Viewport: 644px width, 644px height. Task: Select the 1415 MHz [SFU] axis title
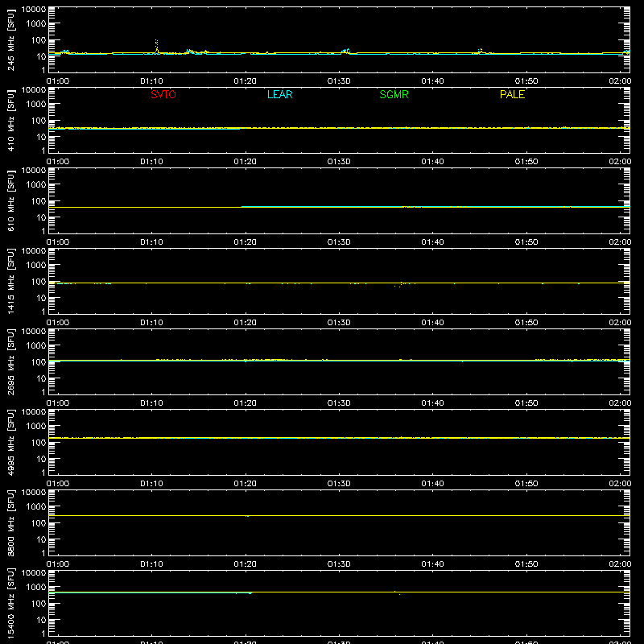tap(11, 282)
